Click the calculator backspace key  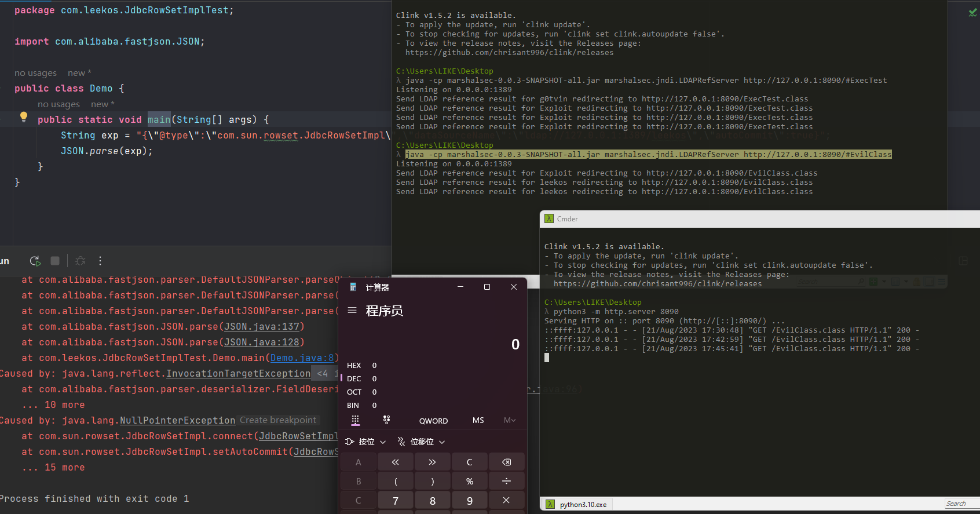click(x=506, y=462)
